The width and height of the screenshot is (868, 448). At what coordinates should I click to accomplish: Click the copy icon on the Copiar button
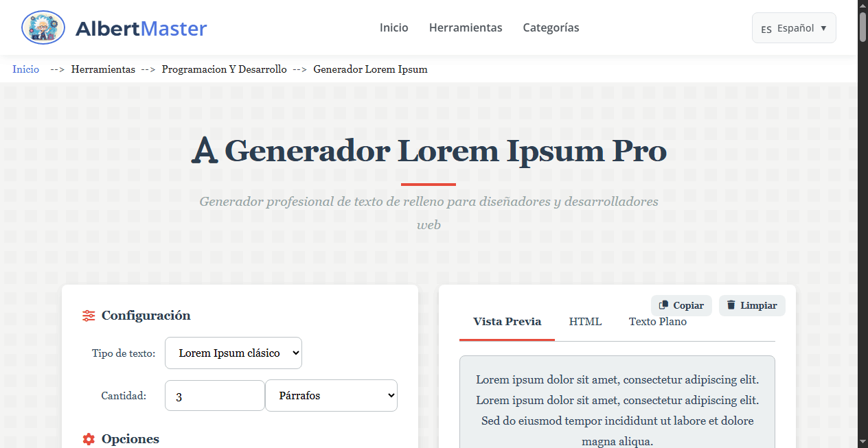(663, 305)
